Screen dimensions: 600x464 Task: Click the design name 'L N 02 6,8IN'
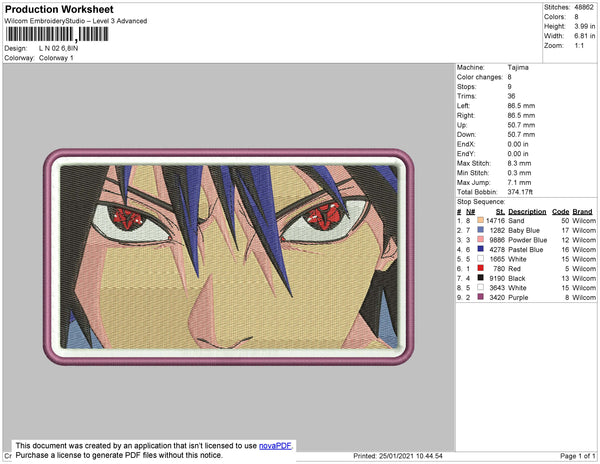coord(59,49)
